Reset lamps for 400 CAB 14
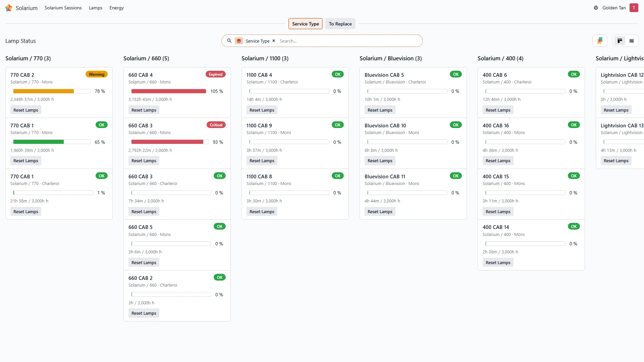This screenshot has height=362, width=644. coord(498,262)
